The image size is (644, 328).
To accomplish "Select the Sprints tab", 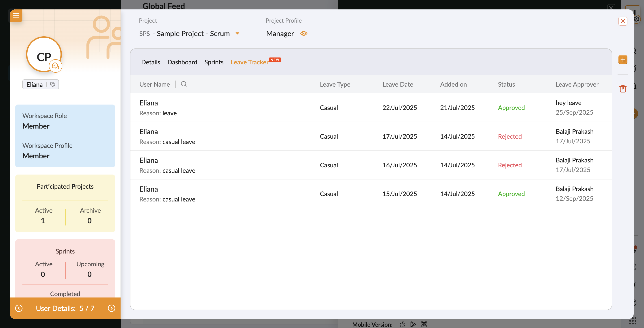I will 214,62.
